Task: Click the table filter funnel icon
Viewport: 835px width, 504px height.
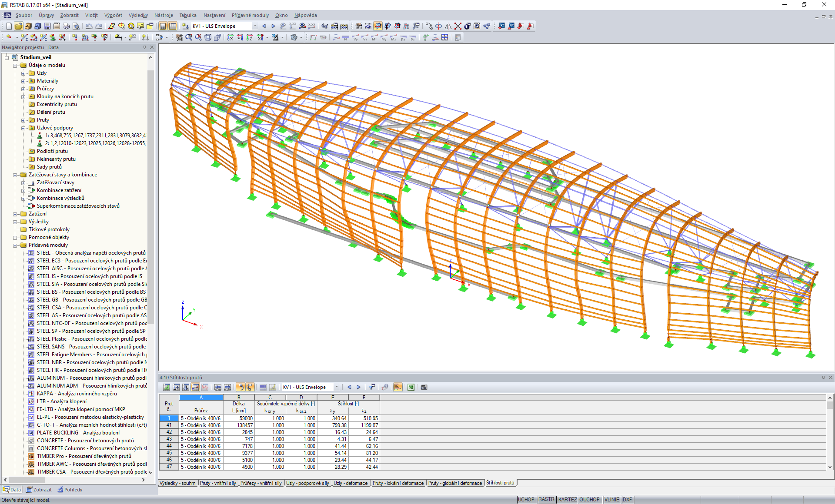Action: pos(372,387)
